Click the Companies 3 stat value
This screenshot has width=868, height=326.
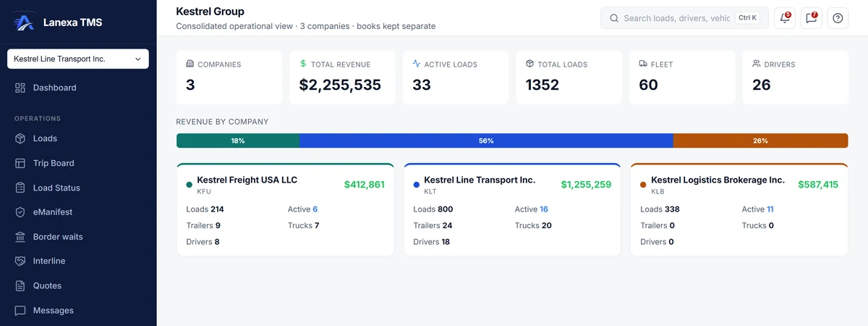pos(190,85)
